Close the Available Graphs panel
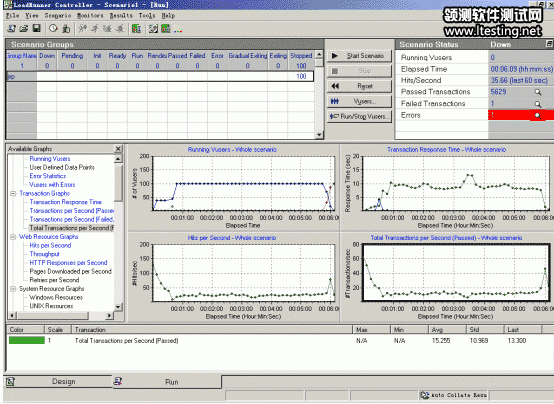Image resolution: width=554 pixels, height=404 pixels. (x=118, y=149)
